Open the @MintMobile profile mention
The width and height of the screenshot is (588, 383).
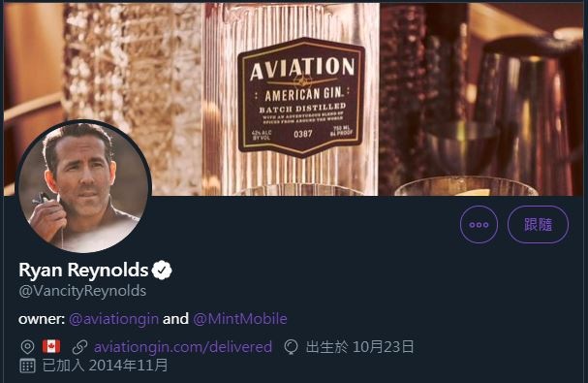240,319
